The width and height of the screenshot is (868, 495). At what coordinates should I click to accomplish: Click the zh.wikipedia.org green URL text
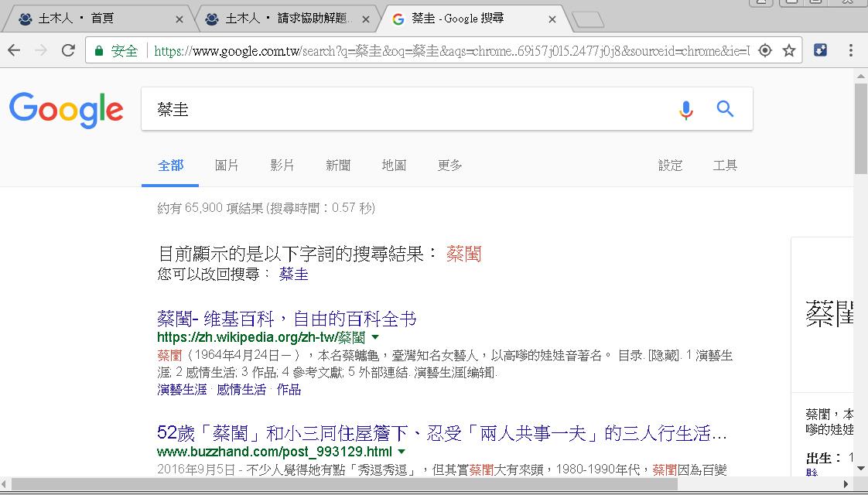pyautogui.click(x=261, y=337)
